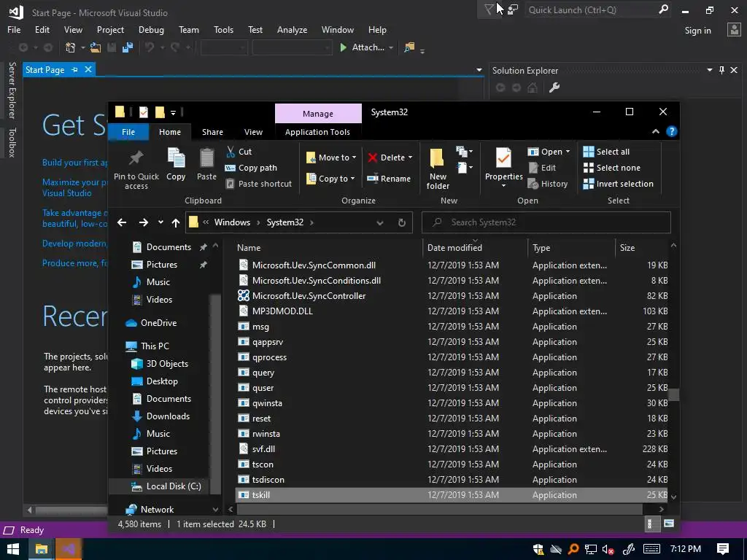The height and width of the screenshot is (560, 747).
Task: Sort by Date modified column header
Action: click(474, 248)
